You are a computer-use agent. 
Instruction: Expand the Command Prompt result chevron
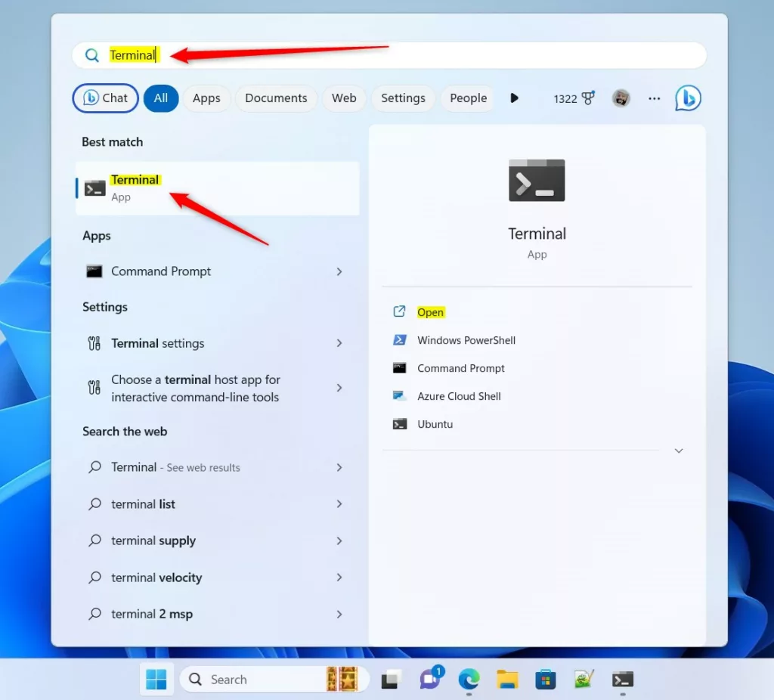[x=339, y=271]
